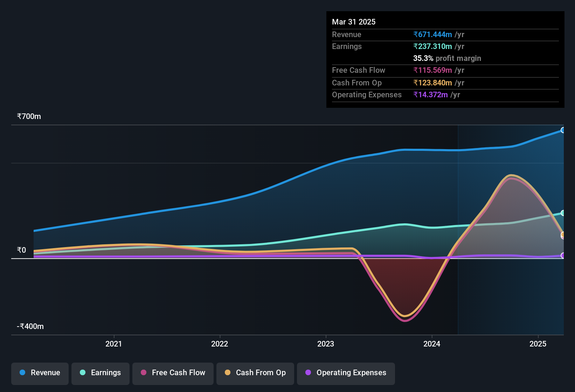Select the 2023 axis label
575x392 pixels.
pyautogui.click(x=326, y=344)
